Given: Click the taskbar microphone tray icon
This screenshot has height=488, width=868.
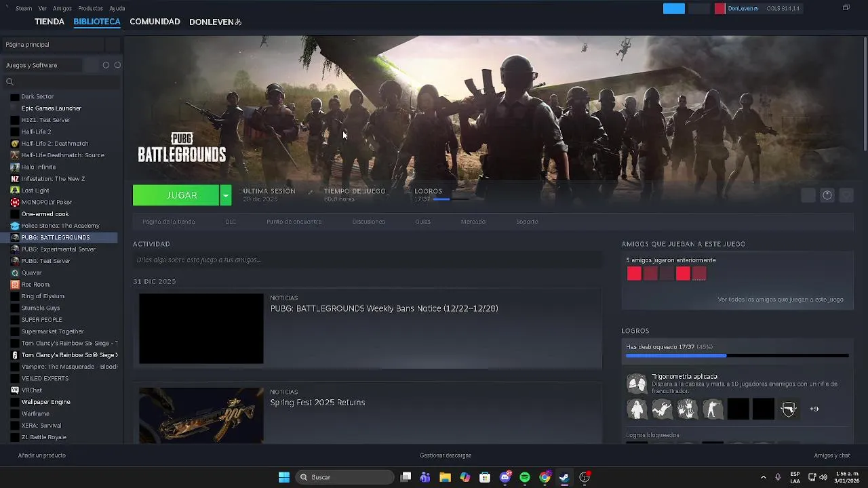Looking at the screenshot, I should 778,477.
